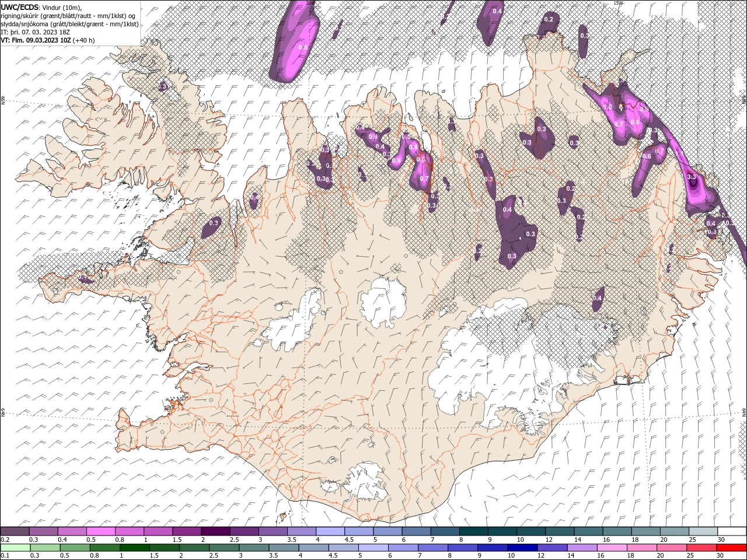This screenshot has height=560, width=747.
Task: Click the upper legend swatch starting at 1.5
Action: coord(186,531)
